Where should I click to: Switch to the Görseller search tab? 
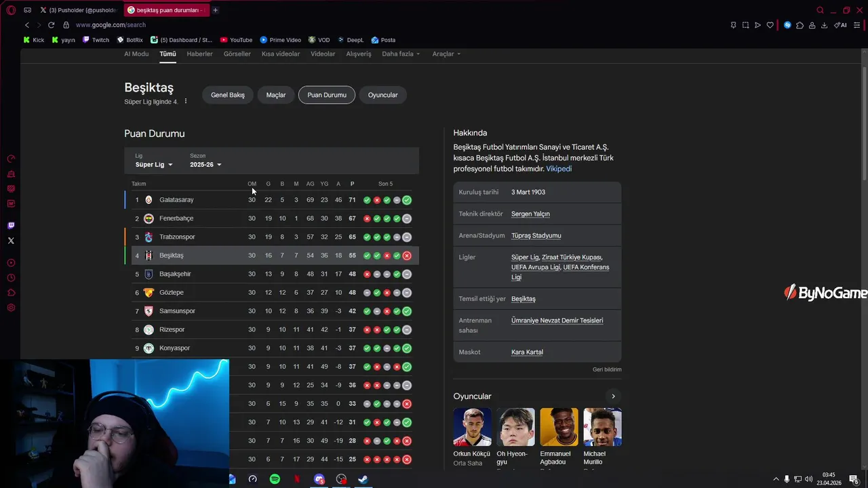click(x=237, y=54)
